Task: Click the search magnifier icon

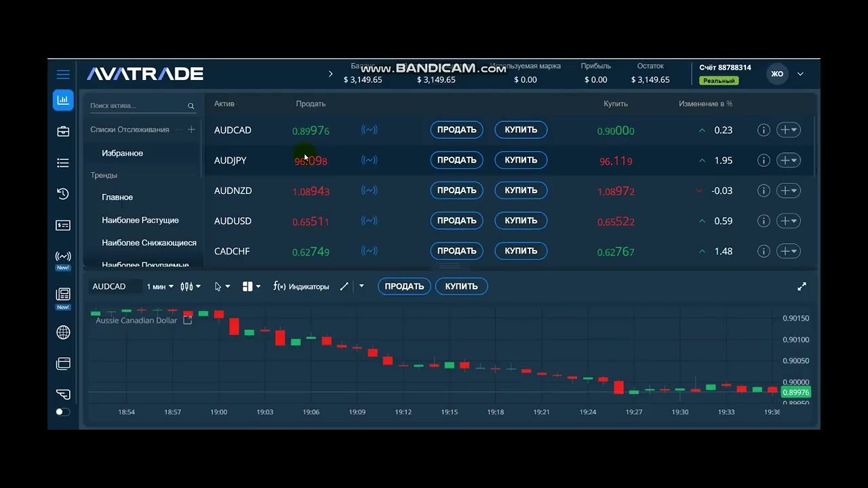Action: point(191,106)
